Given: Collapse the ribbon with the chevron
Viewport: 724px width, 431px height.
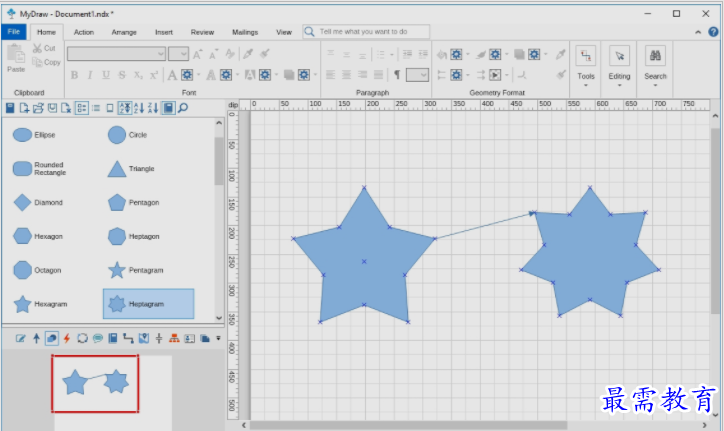Looking at the screenshot, I should click(698, 32).
